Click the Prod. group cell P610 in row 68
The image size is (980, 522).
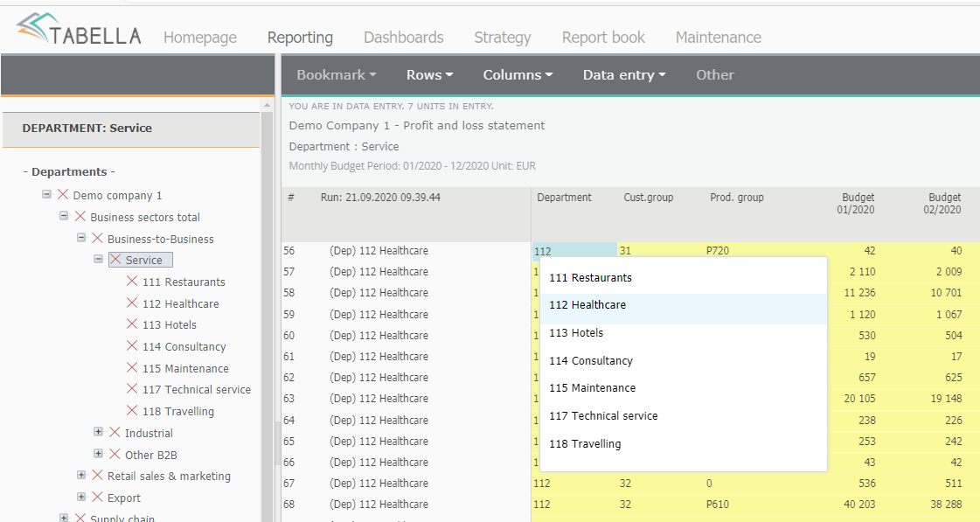tap(718, 504)
